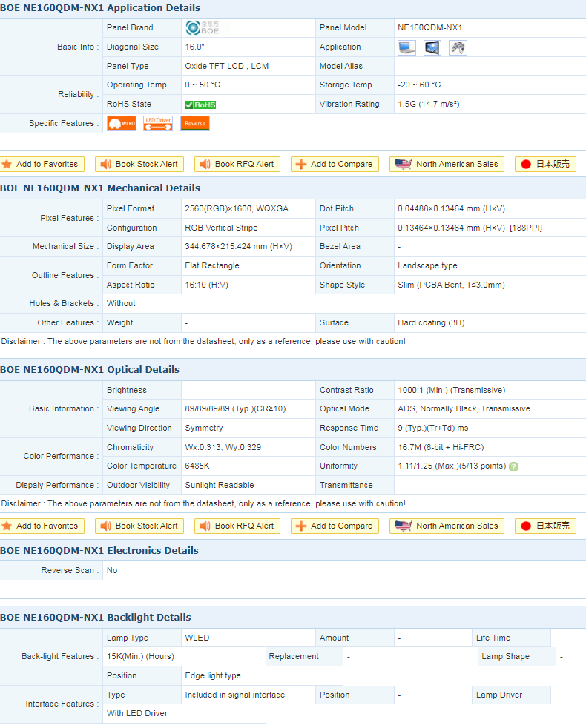Select Included in signal interface value

[234, 695]
